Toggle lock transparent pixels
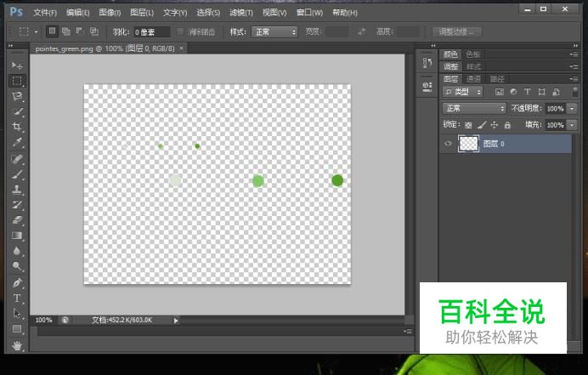This screenshot has height=375, width=588. 468,125
